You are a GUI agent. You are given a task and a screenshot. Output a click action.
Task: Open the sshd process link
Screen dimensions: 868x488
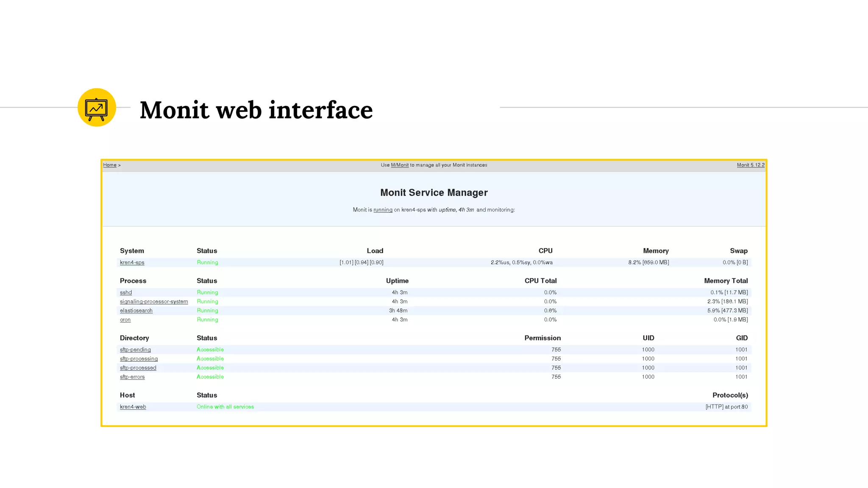pyautogui.click(x=126, y=293)
